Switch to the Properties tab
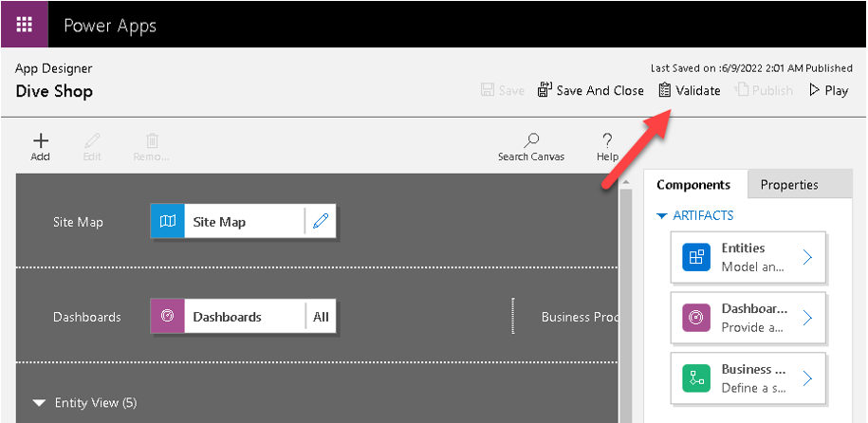The height and width of the screenshot is (423, 868). coord(789,185)
